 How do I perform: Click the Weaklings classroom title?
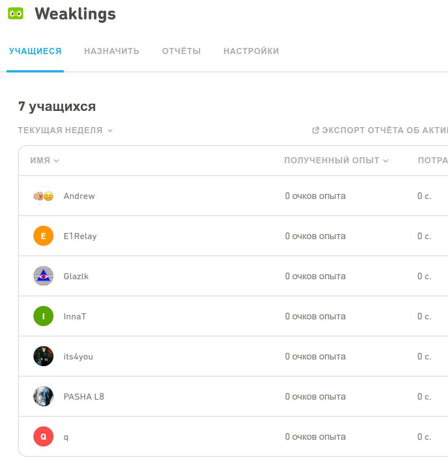click(x=75, y=14)
